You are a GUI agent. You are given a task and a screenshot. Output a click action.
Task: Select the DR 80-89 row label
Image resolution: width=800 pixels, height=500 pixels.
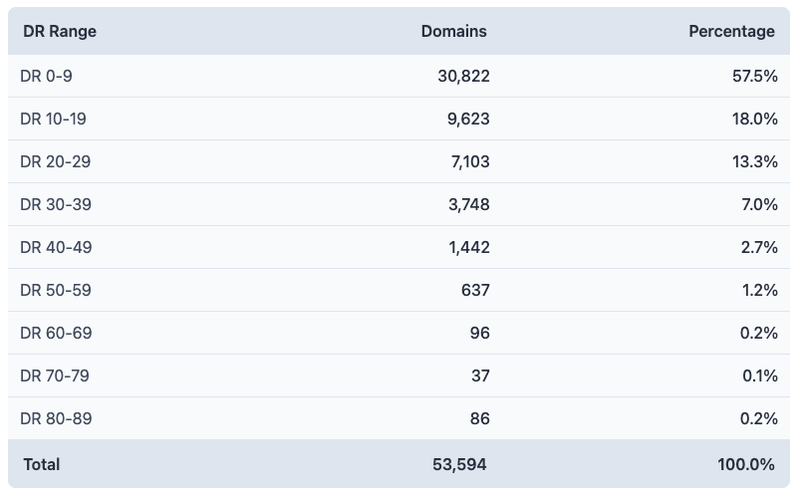point(56,419)
